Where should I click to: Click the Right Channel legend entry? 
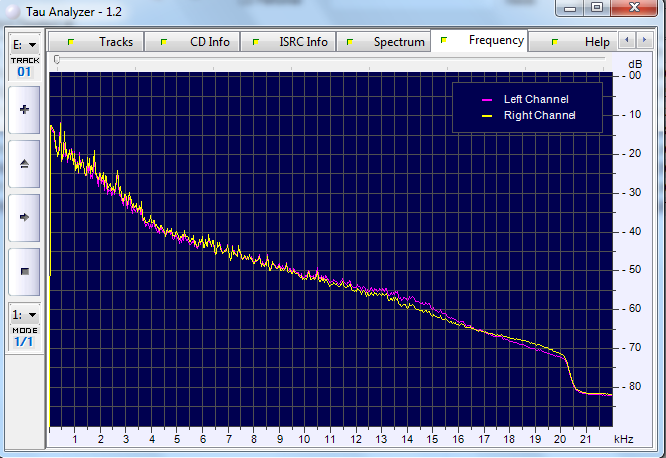[x=528, y=116]
